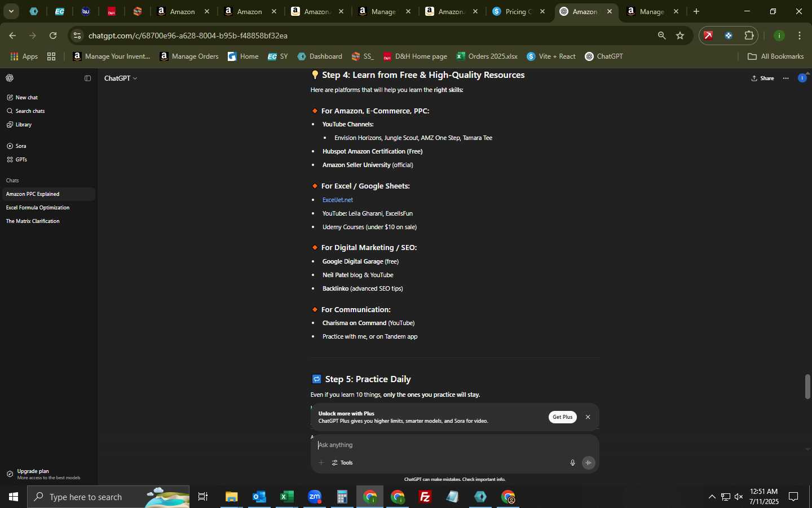Open FileZilla from the taskbar

pyautogui.click(x=425, y=497)
